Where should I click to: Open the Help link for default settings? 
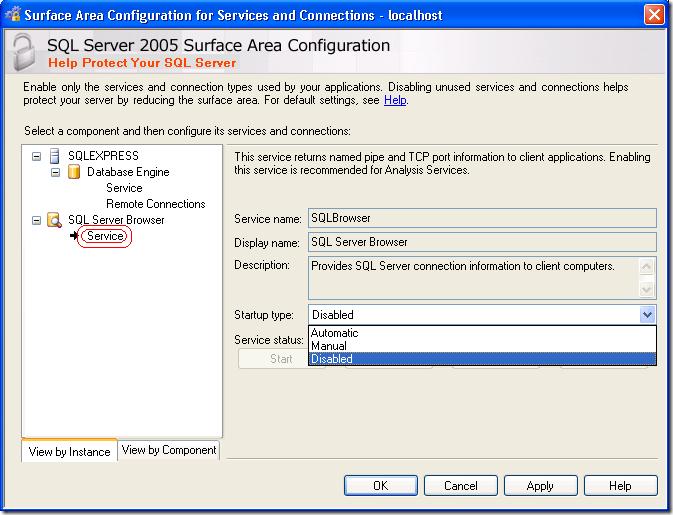click(x=395, y=100)
